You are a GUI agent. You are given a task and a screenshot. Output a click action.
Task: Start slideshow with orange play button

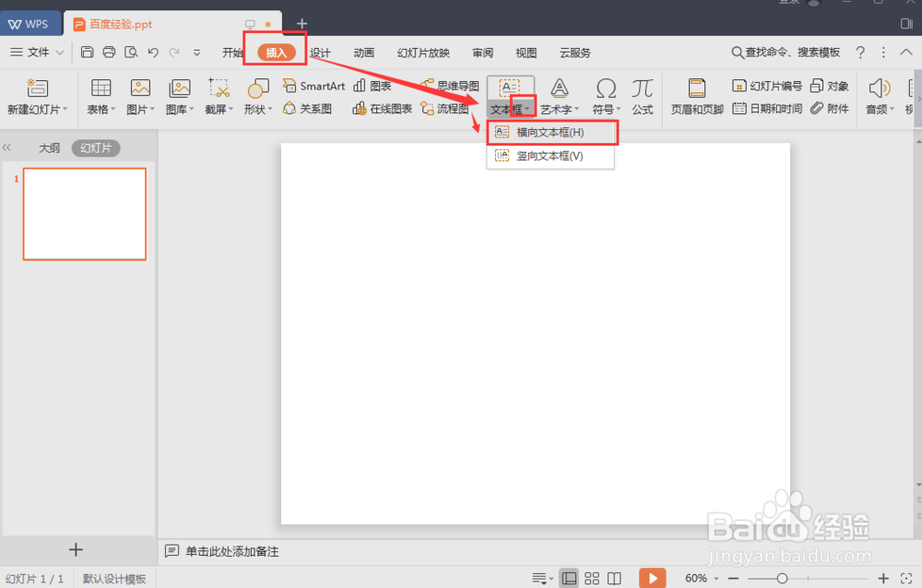tap(652, 579)
